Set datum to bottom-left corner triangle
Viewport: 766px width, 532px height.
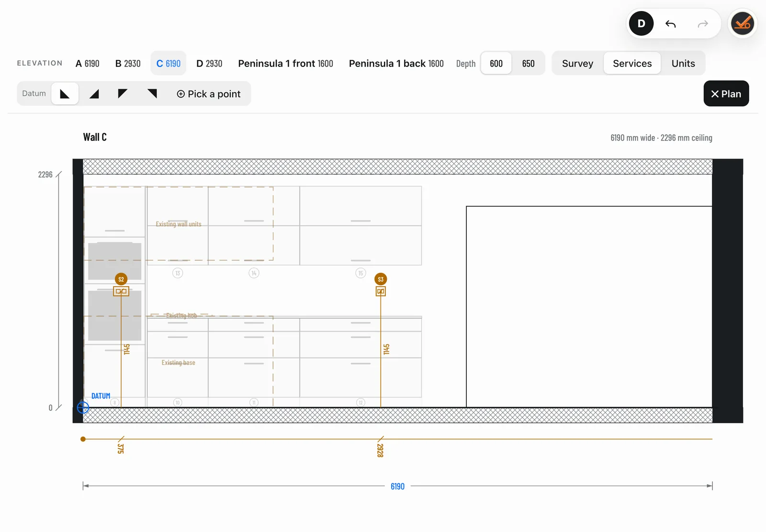pyautogui.click(x=65, y=93)
